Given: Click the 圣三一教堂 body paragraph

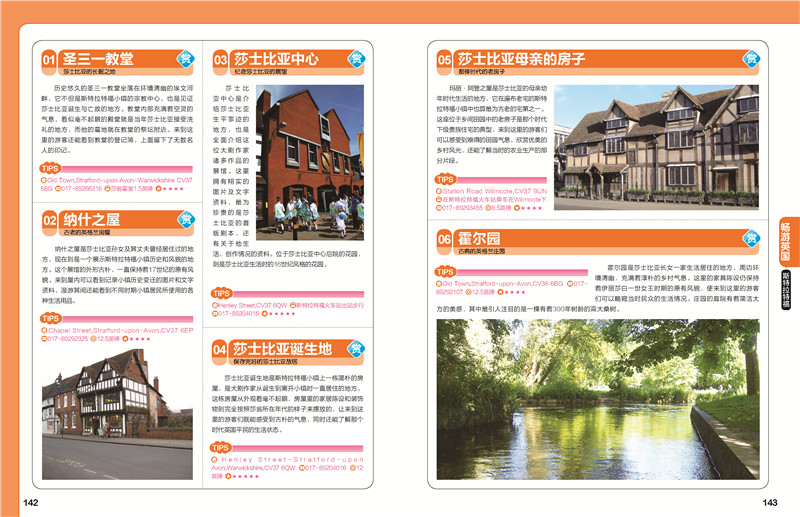Looking at the screenshot, I should coord(117,119).
